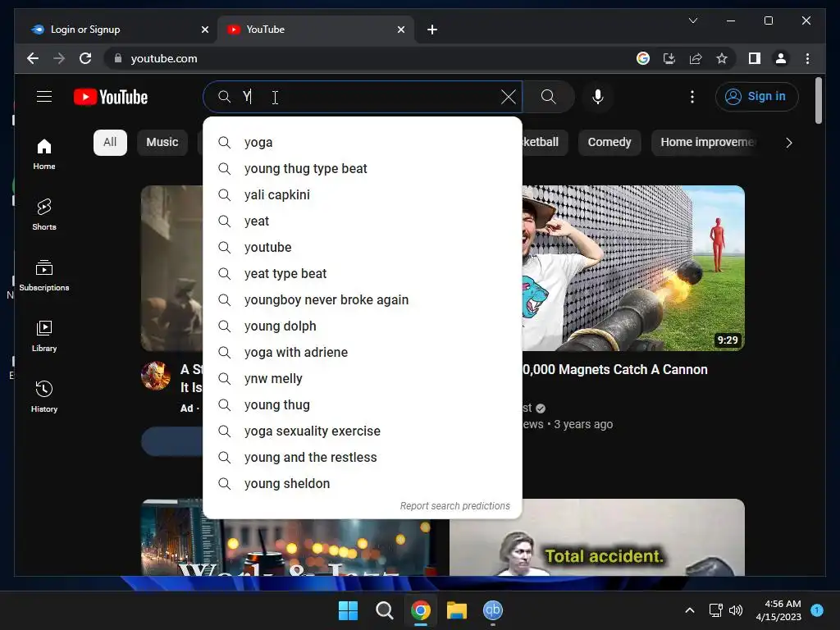This screenshot has height=630, width=840.
Task: Select 'yoga with adriene' suggestion
Action: point(363,353)
